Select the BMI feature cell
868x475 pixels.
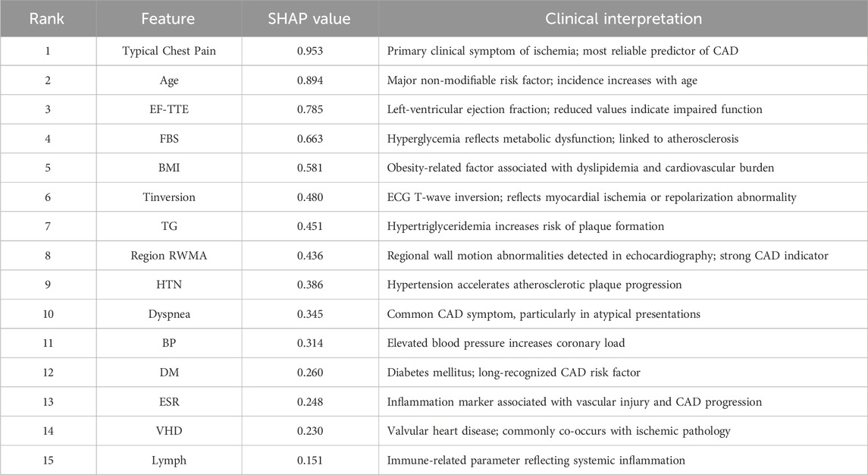click(x=171, y=168)
